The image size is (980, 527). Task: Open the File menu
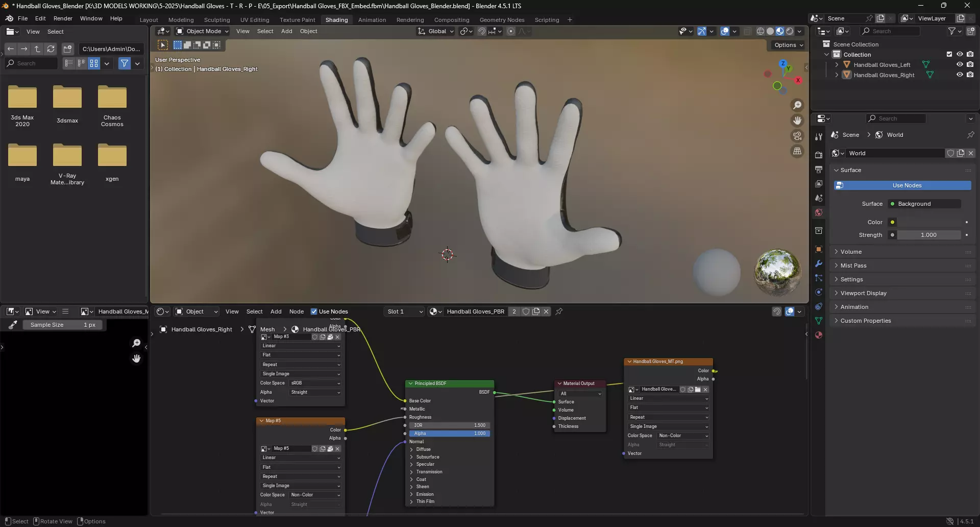click(23, 18)
